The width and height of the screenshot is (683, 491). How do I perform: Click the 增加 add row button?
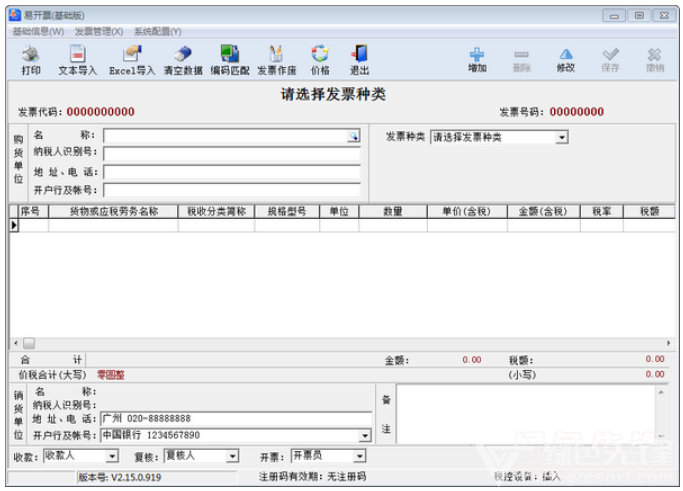[x=477, y=60]
